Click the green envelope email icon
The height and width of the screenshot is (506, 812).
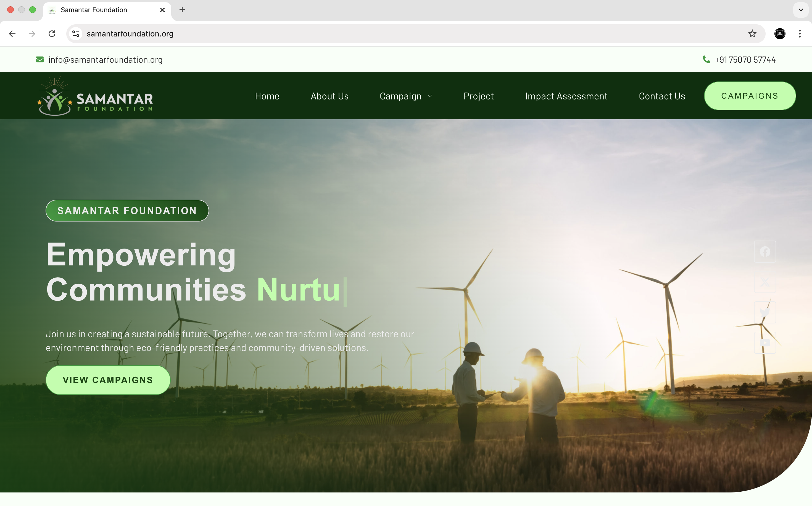[40, 60]
